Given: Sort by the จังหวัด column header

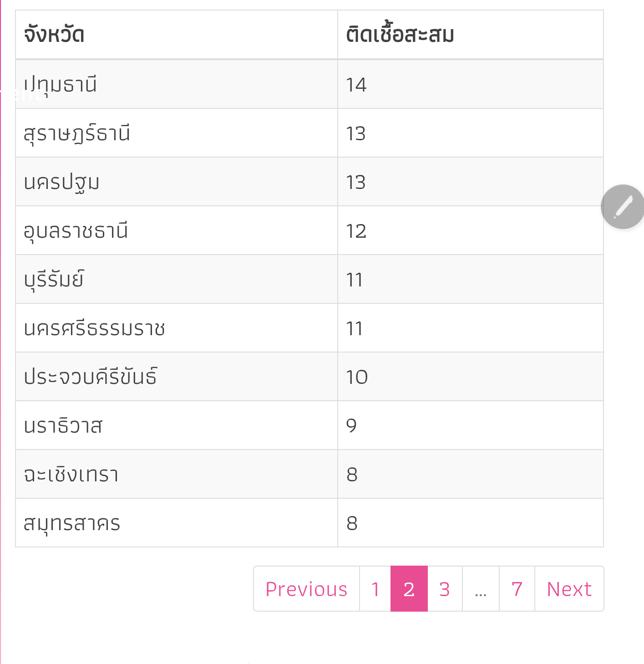Looking at the screenshot, I should pos(54,35).
